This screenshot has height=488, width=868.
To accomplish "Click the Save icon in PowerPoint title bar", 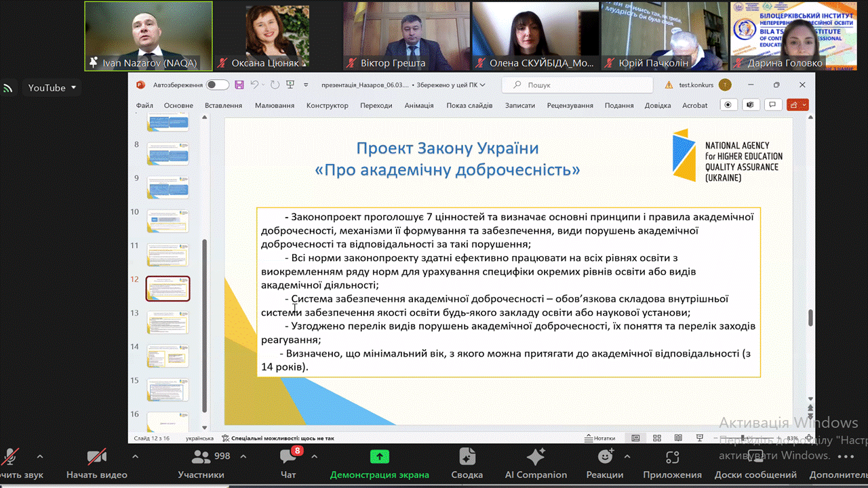I will pos(239,85).
